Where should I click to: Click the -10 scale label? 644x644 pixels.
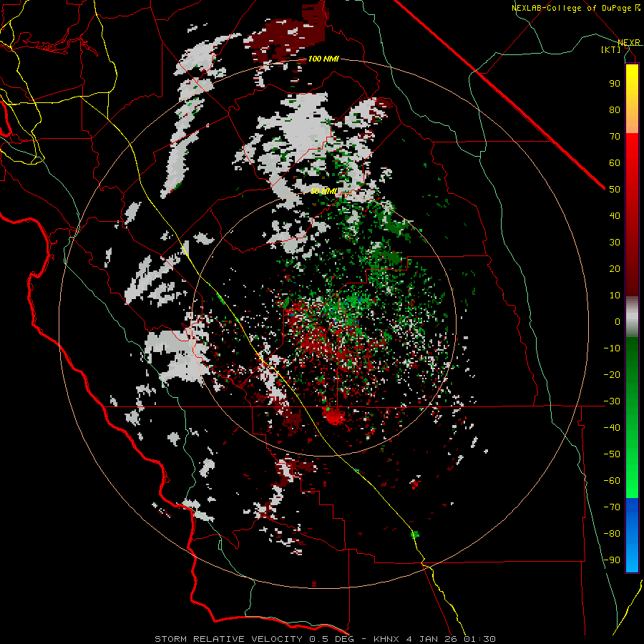point(612,348)
